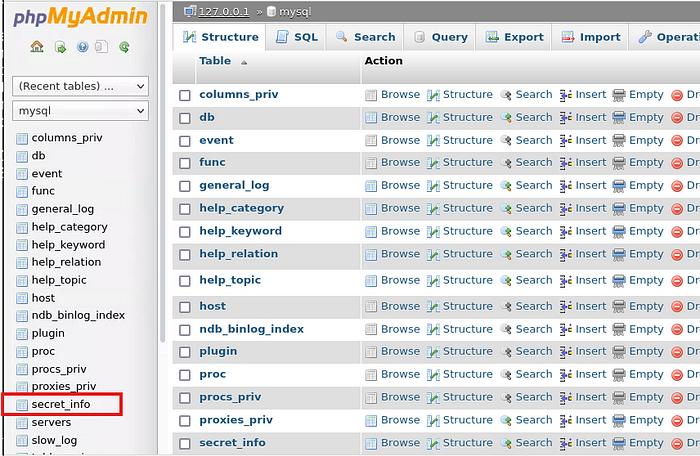The height and width of the screenshot is (456, 700).
Task: Open the phpMyAdmin home icon
Action: point(37,46)
